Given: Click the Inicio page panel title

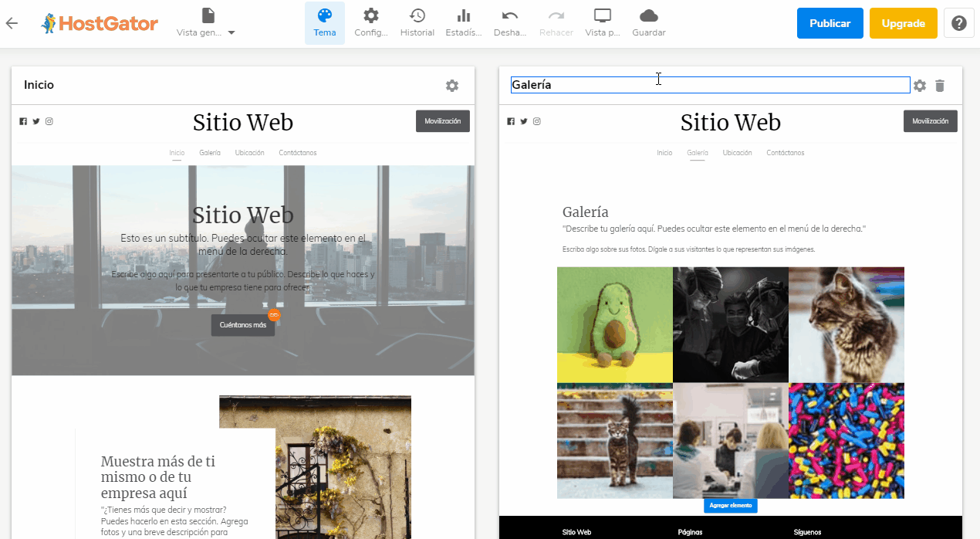Looking at the screenshot, I should click(x=39, y=85).
